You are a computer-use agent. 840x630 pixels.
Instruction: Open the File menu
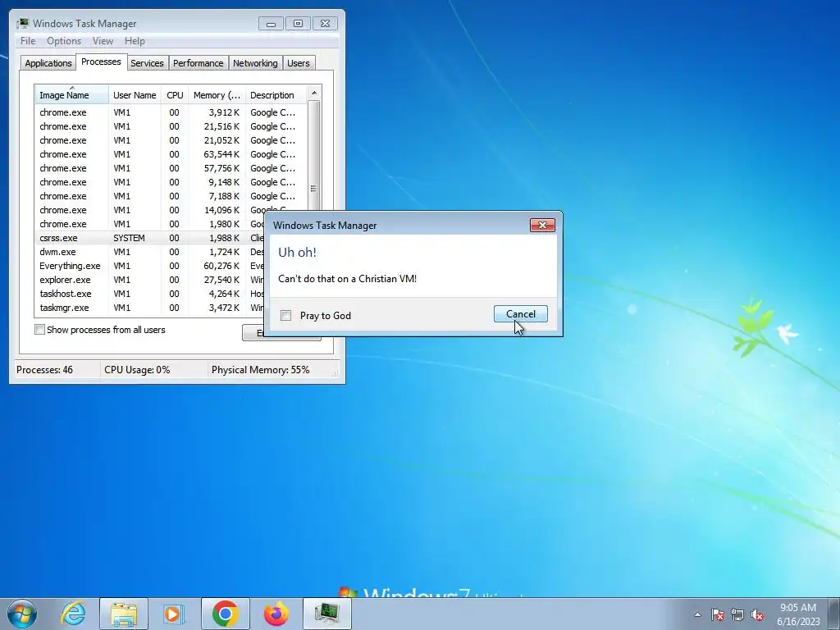coord(28,41)
